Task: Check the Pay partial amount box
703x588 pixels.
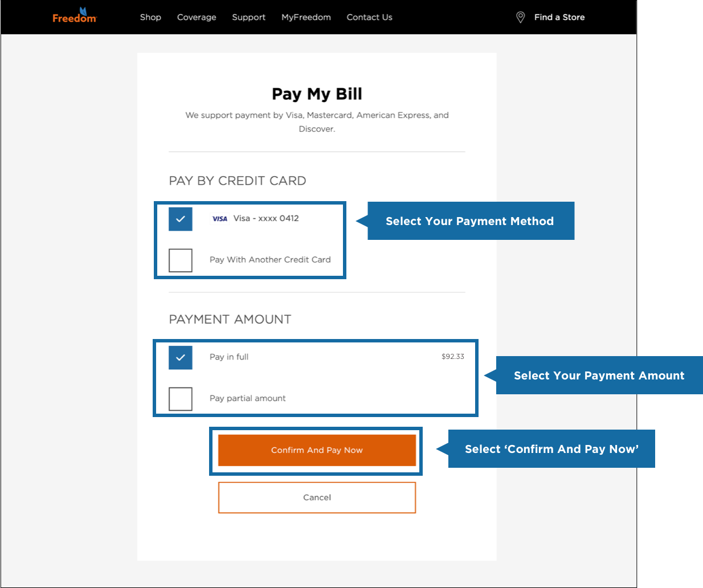Action: tap(181, 399)
